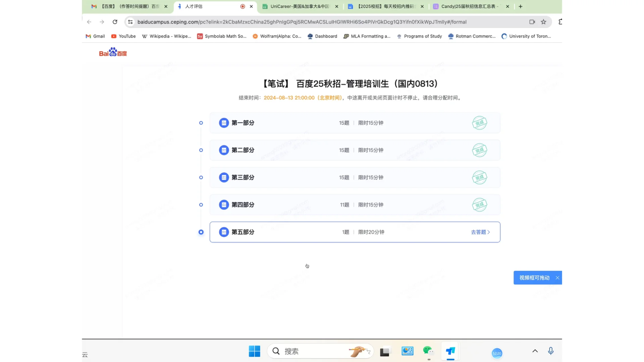Click the 完成 stamp on 第二部分
The width and height of the screenshot is (644, 362).
(x=480, y=150)
